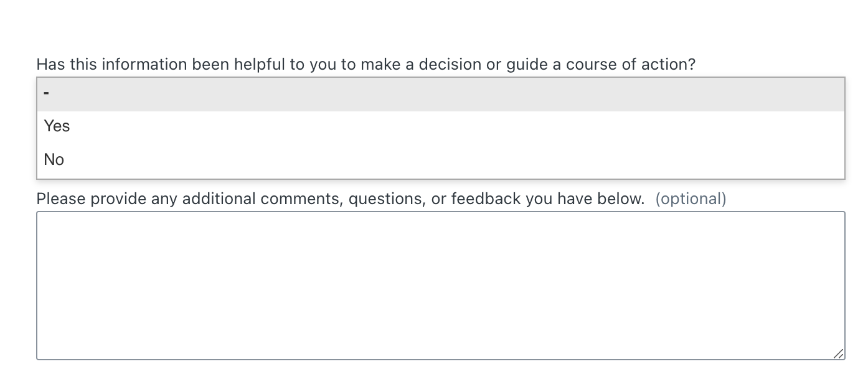Screen dimensions: 868x392
Task: Choose "No" from the open dropdown list
Action: click(54, 160)
